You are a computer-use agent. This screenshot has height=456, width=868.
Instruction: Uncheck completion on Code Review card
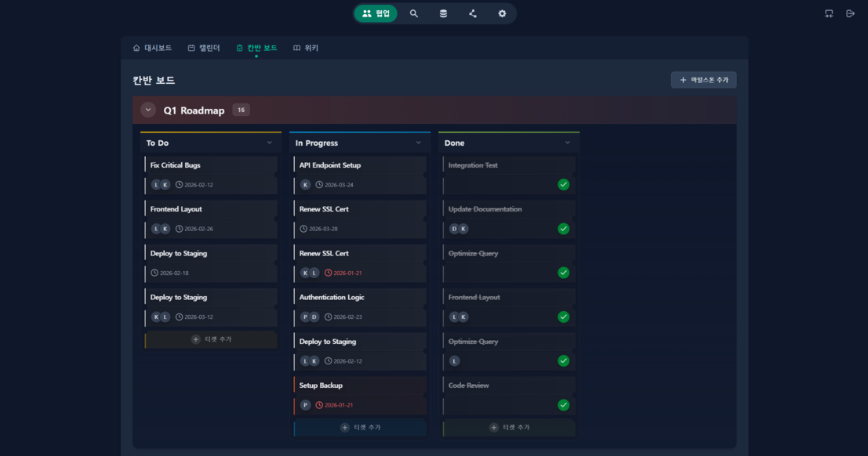tap(565, 404)
